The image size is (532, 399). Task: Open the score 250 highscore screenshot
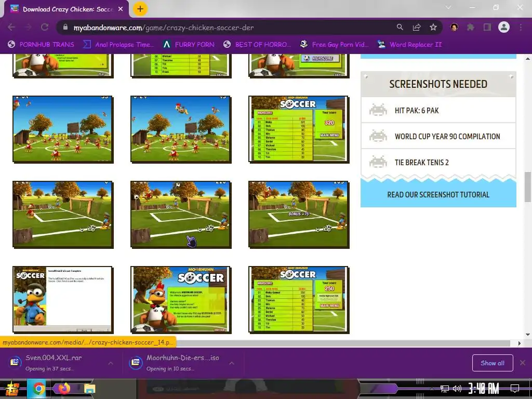(299, 299)
